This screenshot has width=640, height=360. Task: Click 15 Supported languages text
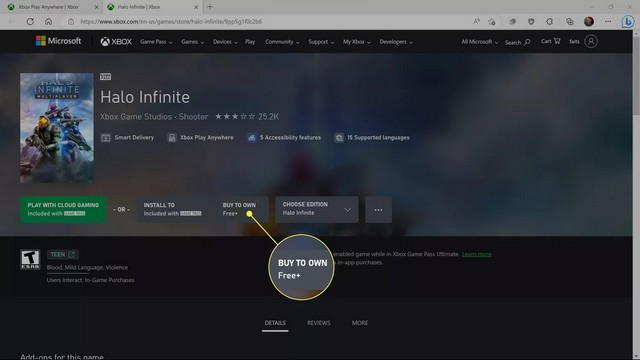pyautogui.click(x=378, y=138)
